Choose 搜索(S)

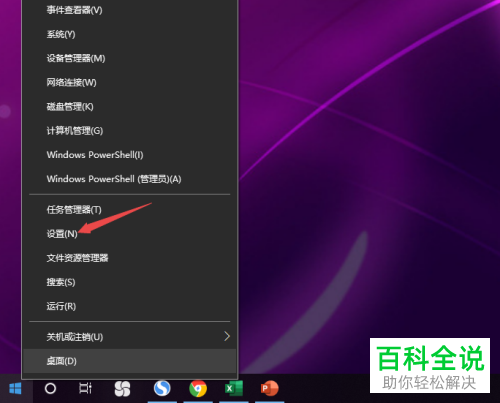click(x=130, y=282)
